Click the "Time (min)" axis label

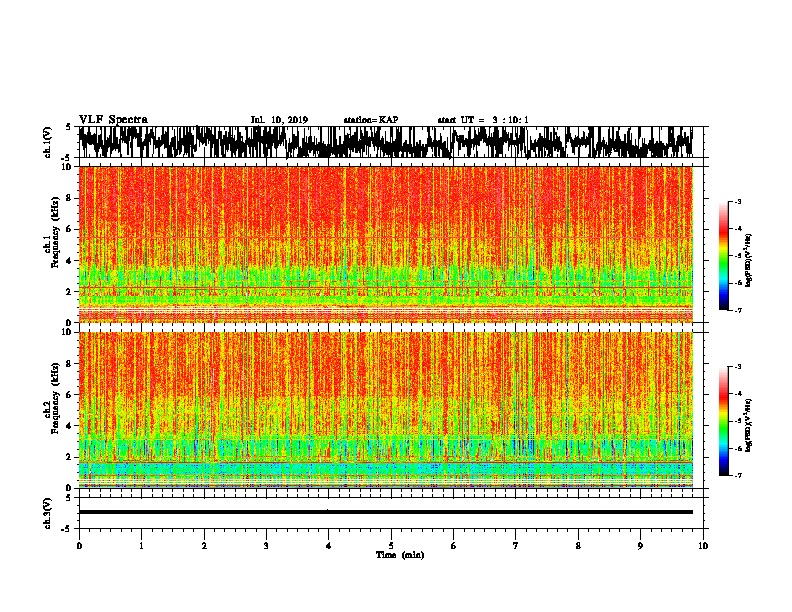(400, 555)
